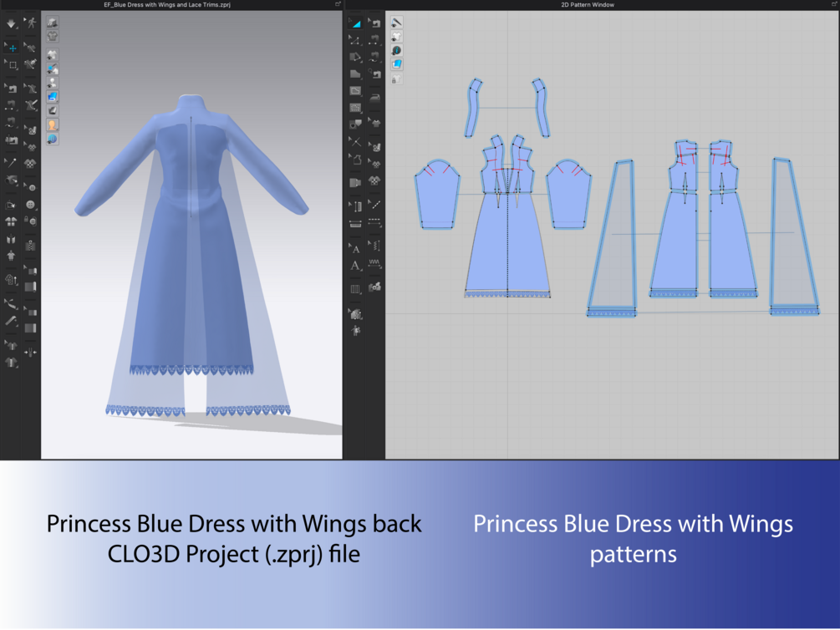The image size is (840, 630).
Task: Select the Edit Texture tool in 2D toolbar
Action: click(375, 147)
